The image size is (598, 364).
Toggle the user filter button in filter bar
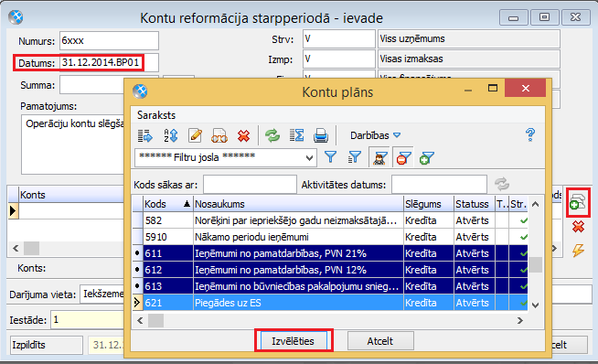379,157
